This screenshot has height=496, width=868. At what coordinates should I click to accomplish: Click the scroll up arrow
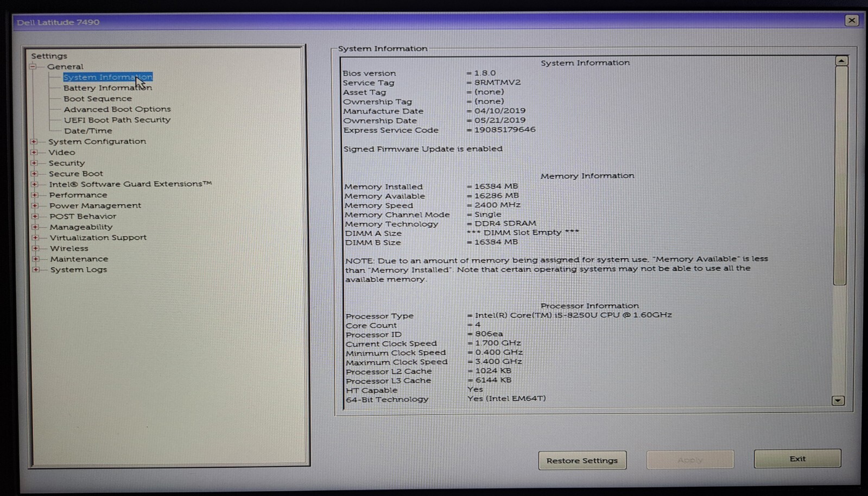(841, 61)
